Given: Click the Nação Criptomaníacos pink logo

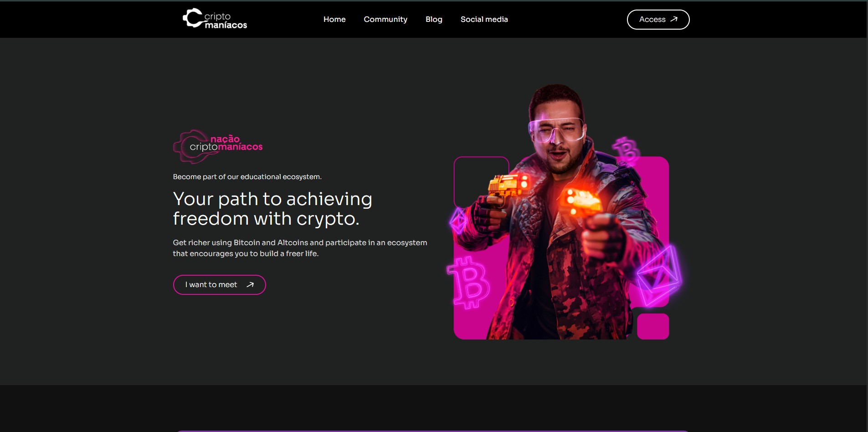Looking at the screenshot, I should pyautogui.click(x=218, y=147).
